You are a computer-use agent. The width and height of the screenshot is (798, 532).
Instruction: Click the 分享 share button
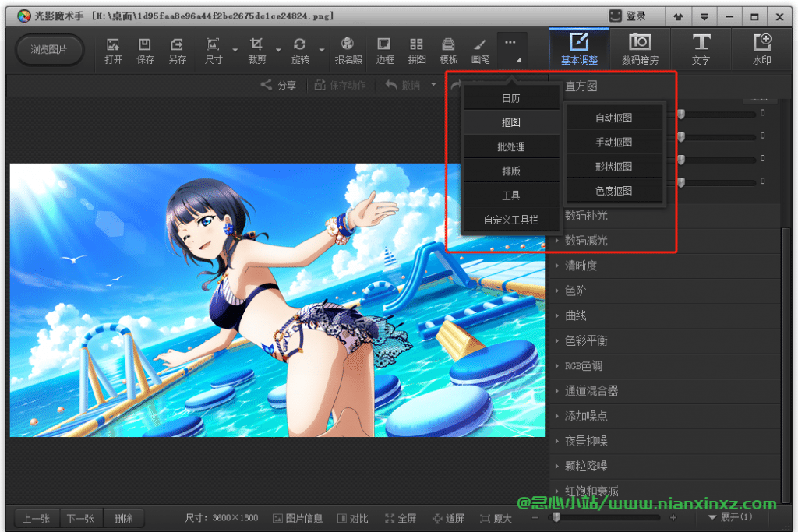click(278, 86)
